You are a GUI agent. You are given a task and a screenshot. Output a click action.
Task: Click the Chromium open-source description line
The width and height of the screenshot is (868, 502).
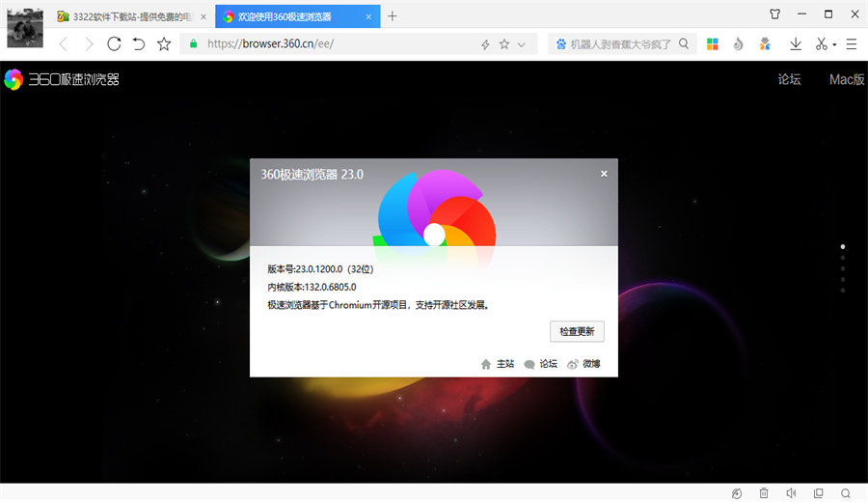(x=378, y=305)
